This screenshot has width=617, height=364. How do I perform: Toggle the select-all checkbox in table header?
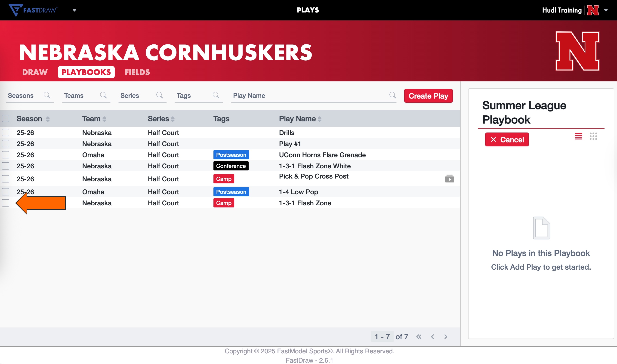6,119
